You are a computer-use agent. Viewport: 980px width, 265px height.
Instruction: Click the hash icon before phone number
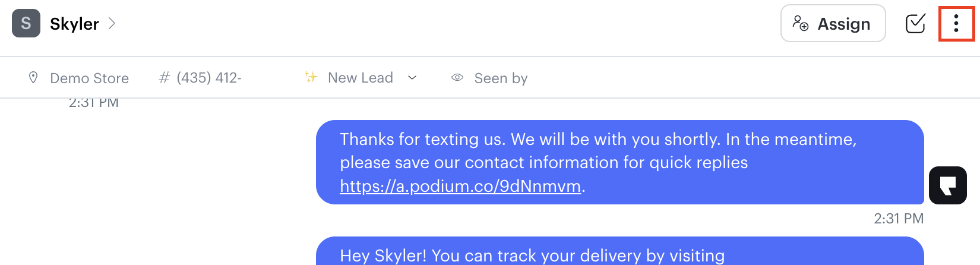coord(165,78)
